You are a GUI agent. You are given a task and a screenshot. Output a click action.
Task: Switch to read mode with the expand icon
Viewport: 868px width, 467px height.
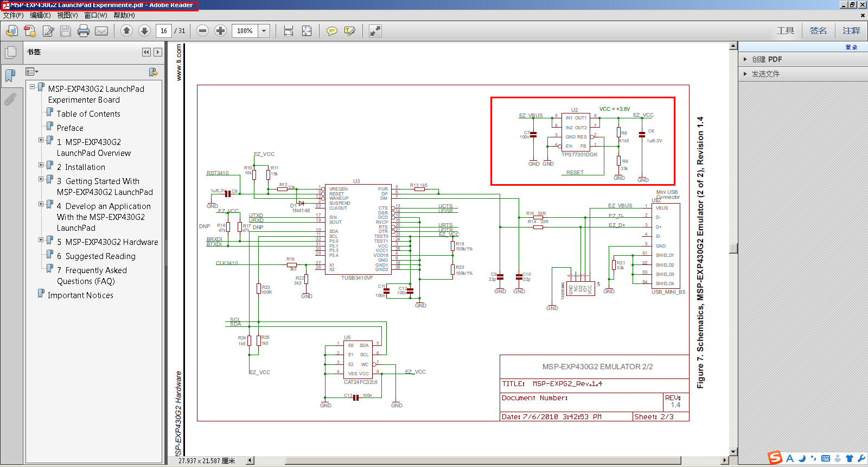(x=375, y=31)
